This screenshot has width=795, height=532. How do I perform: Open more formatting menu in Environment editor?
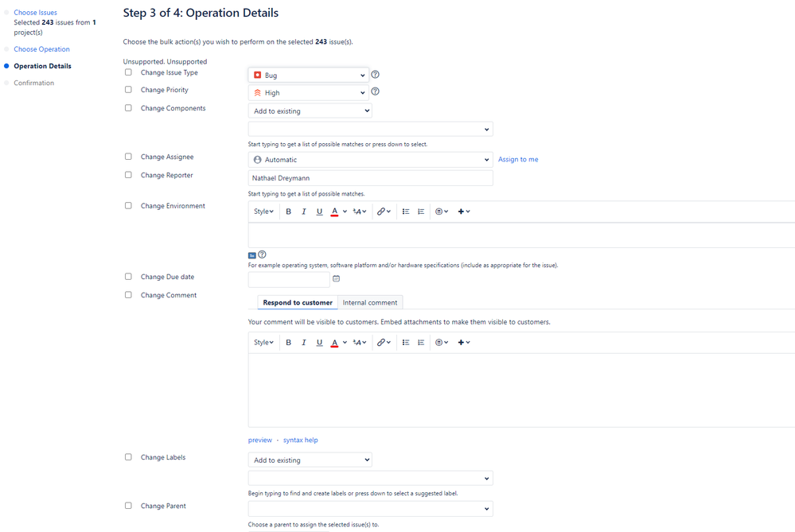(360, 212)
